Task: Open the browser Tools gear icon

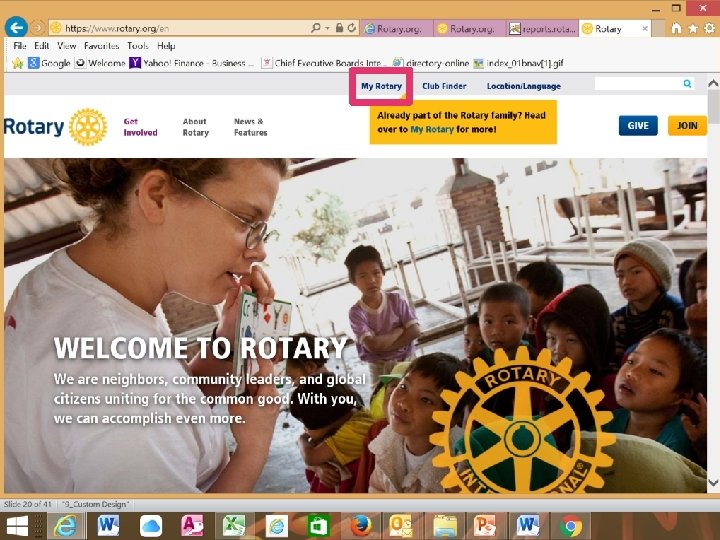Action: 709,28
